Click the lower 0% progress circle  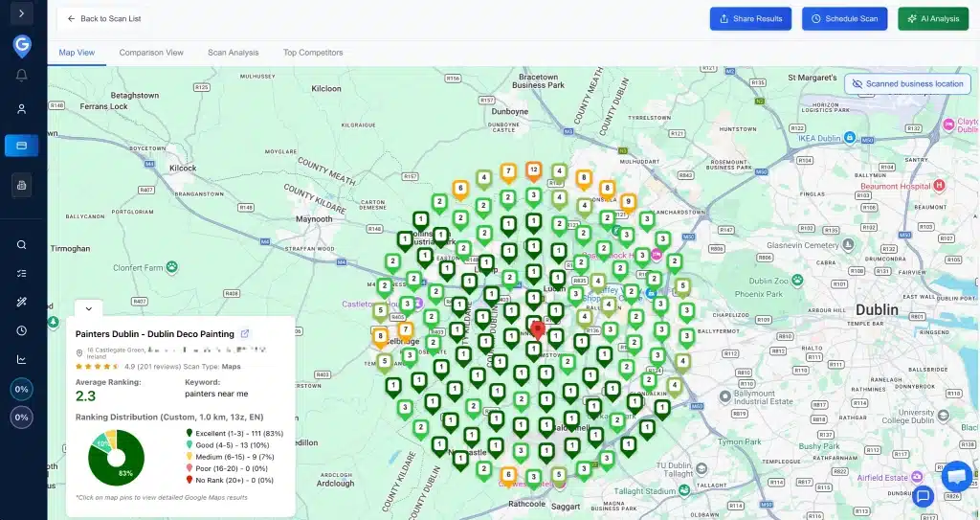click(21, 418)
